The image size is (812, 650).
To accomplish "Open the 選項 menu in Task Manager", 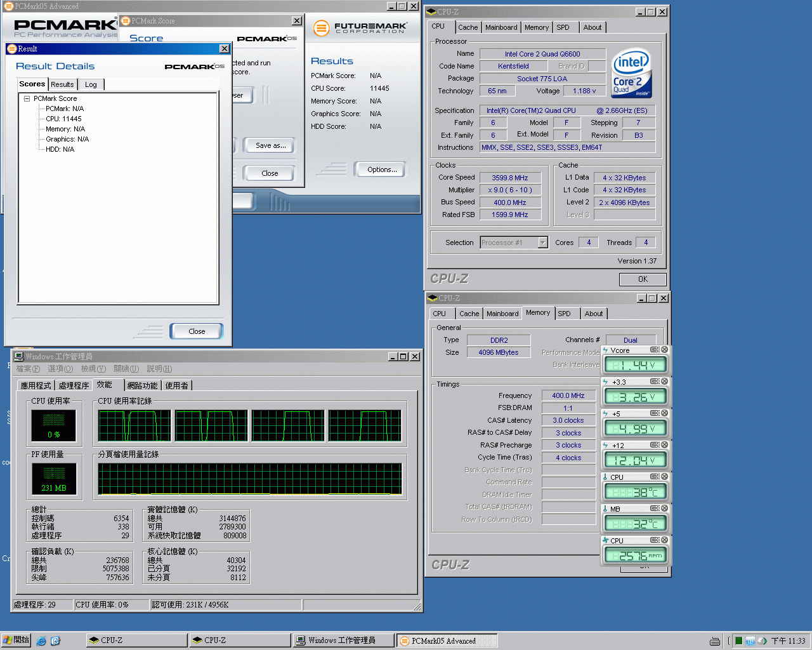I will [x=60, y=369].
